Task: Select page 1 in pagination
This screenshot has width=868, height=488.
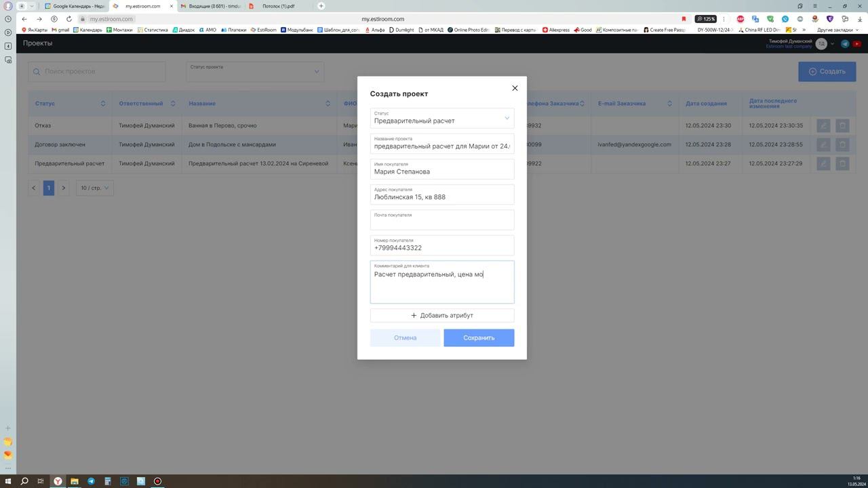Action: (x=49, y=188)
